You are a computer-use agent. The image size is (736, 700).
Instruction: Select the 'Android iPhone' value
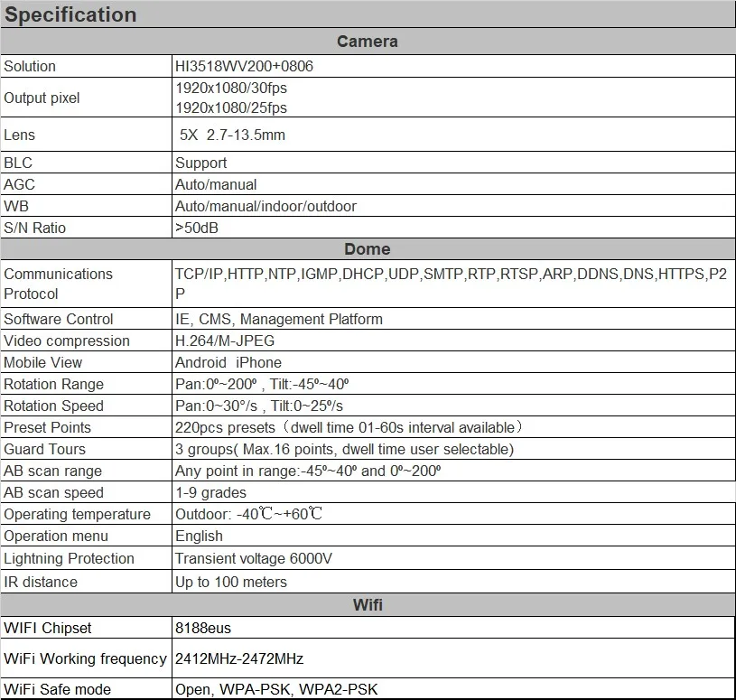click(228, 362)
